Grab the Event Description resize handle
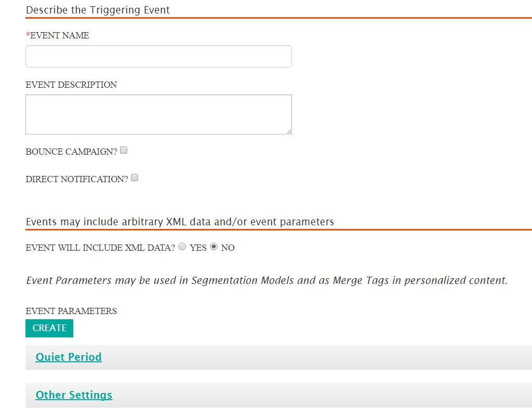 pos(289,131)
